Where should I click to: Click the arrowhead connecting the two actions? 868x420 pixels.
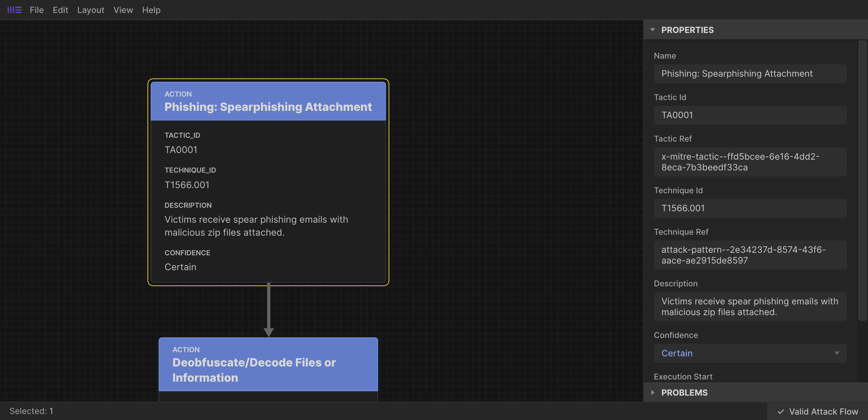[269, 332]
